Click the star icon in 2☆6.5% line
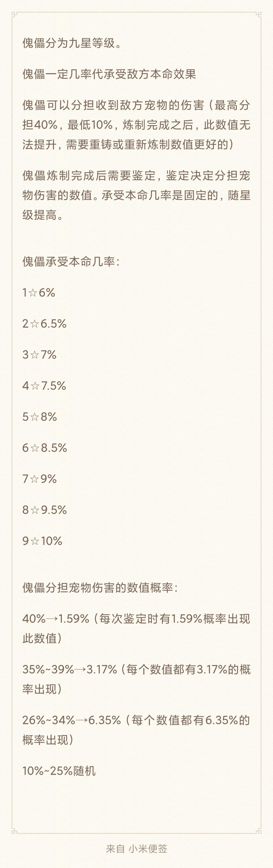 [x=34, y=324]
